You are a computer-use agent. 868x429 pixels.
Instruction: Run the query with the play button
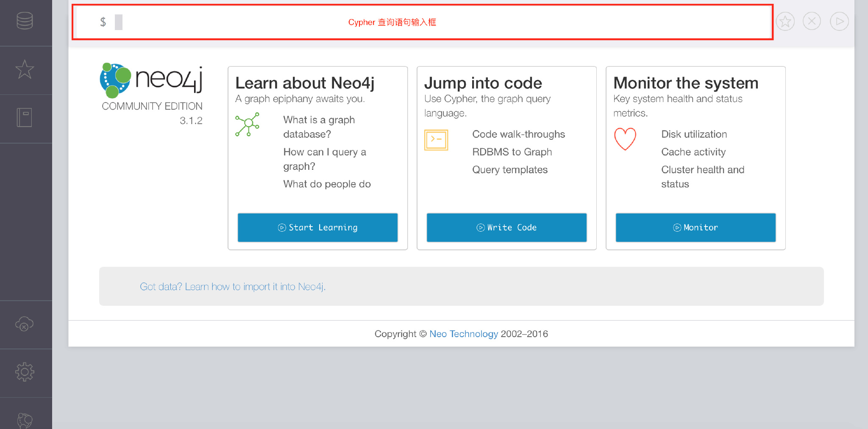[x=840, y=21]
